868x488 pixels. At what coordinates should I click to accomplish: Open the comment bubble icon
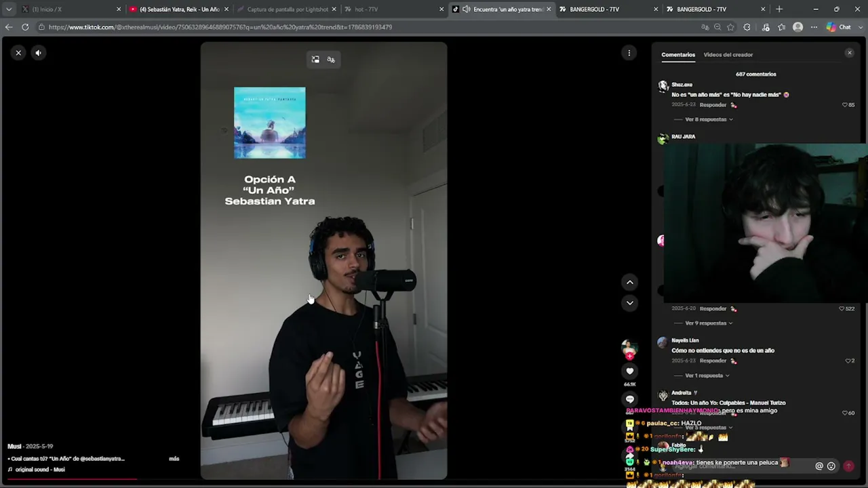(x=630, y=399)
